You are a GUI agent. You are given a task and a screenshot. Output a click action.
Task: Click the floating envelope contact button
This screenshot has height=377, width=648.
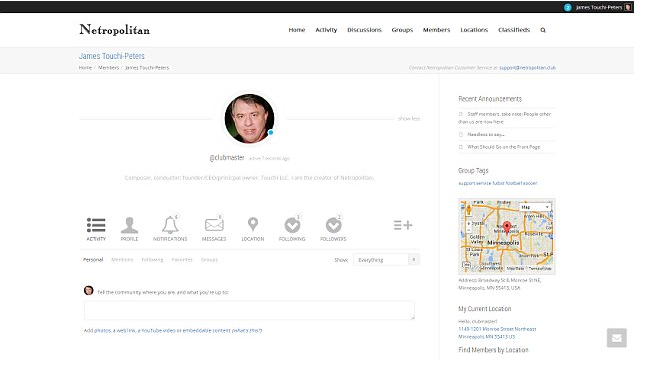(617, 338)
